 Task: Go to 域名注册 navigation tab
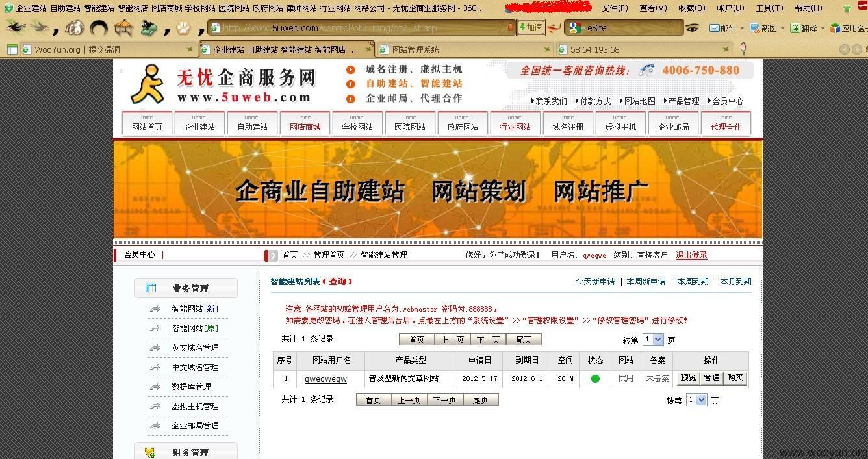tap(568, 123)
